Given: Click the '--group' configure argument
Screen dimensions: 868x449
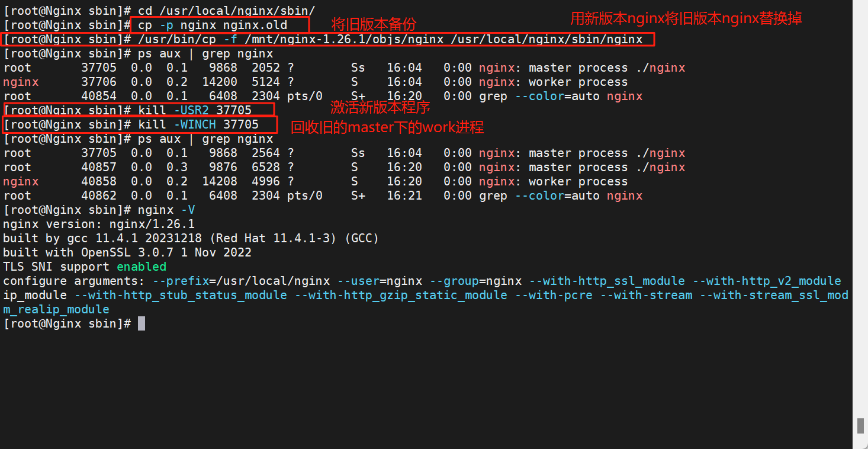Looking at the screenshot, I should point(454,281).
